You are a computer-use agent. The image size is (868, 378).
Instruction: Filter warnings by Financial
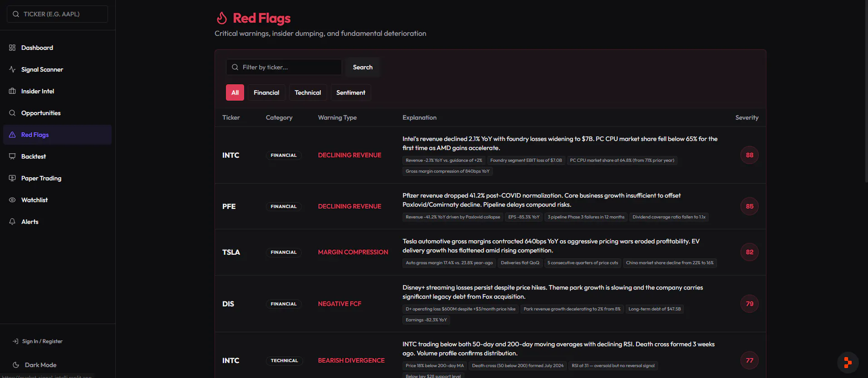pos(266,92)
